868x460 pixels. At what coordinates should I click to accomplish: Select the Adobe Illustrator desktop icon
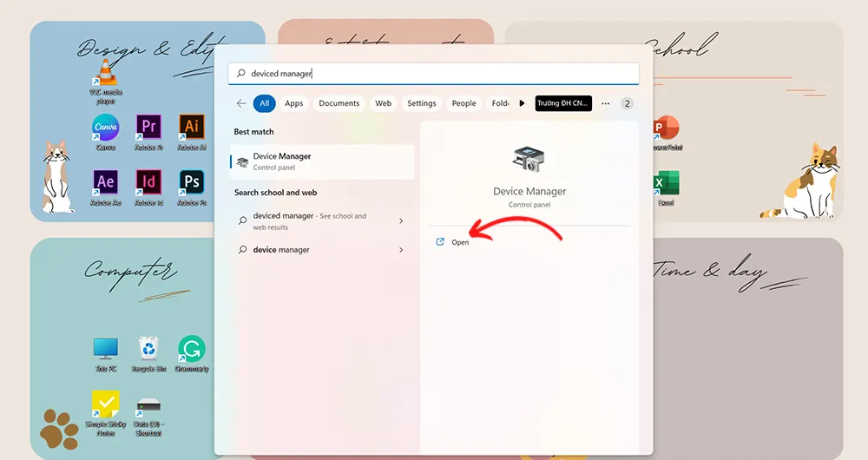click(x=191, y=128)
